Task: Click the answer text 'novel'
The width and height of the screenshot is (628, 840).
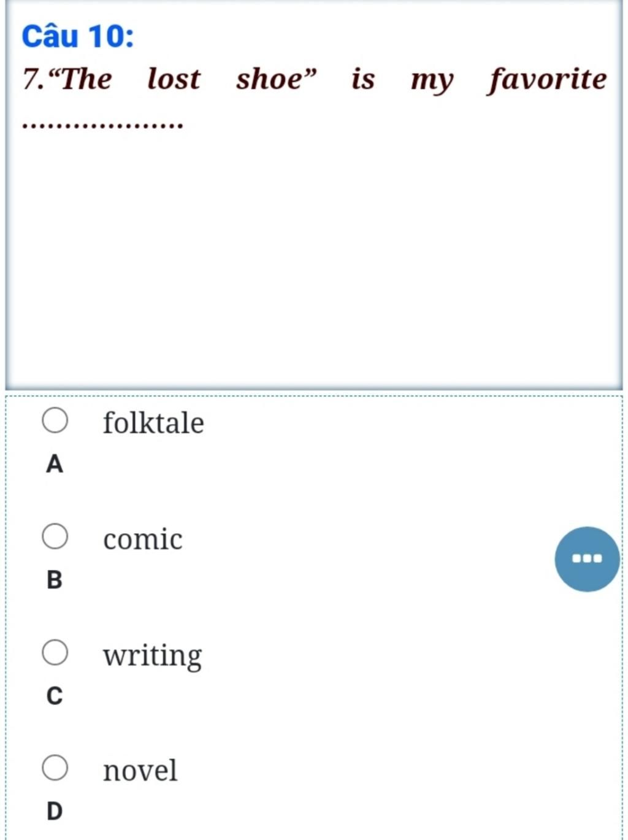Action: (x=140, y=771)
